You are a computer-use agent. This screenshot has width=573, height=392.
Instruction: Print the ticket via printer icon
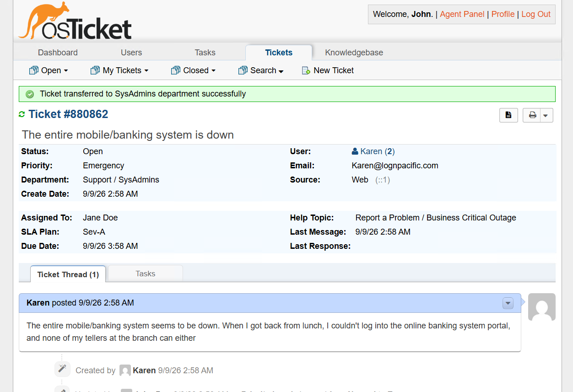tap(532, 115)
